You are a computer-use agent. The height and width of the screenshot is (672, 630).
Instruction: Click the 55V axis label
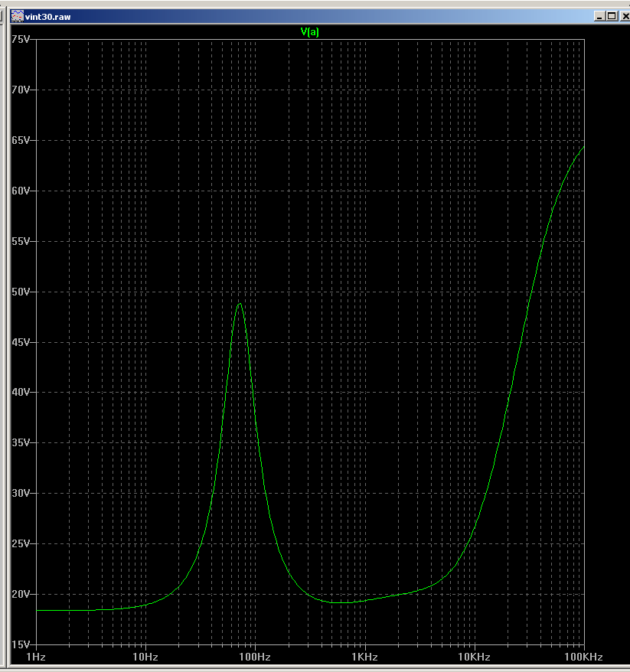pos(21,241)
